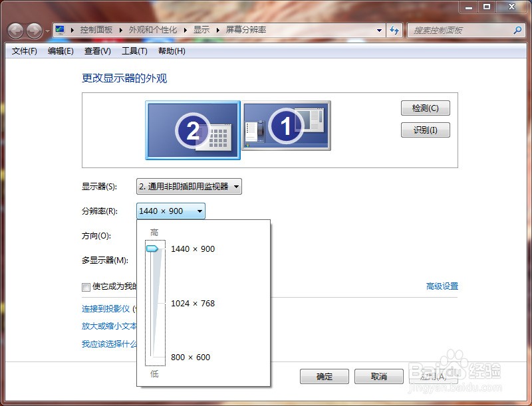Enable the 使它成为我的 main display checkbox
532x406 pixels.
pyautogui.click(x=86, y=287)
